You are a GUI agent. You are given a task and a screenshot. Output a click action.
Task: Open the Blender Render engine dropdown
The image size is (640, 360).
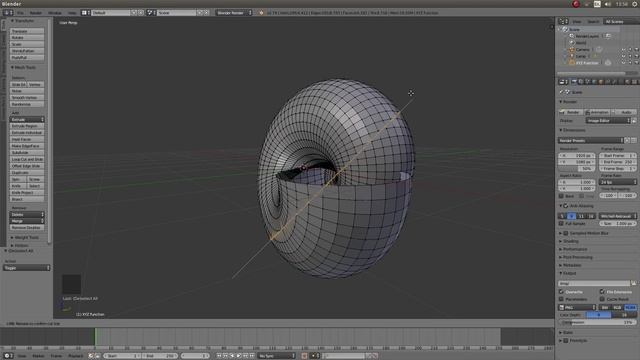(x=234, y=13)
